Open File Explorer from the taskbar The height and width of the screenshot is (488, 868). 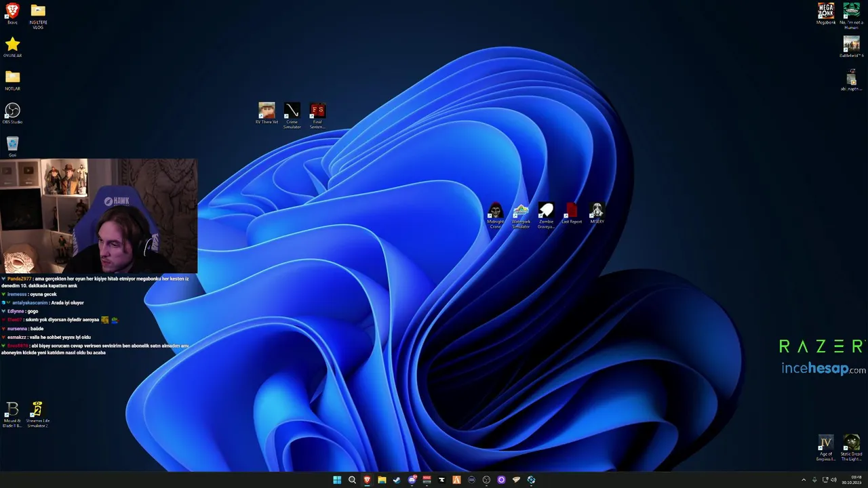tap(382, 480)
